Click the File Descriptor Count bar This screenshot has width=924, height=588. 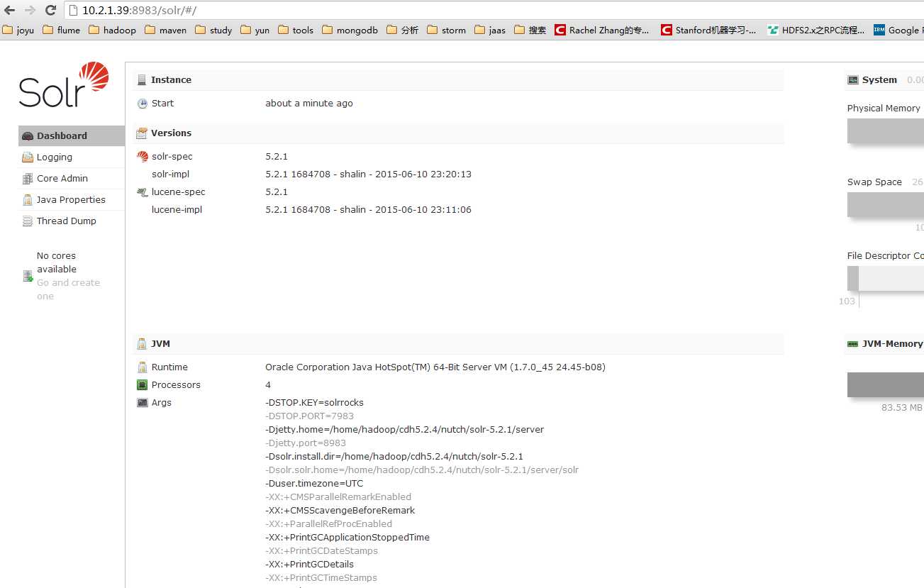pos(886,278)
